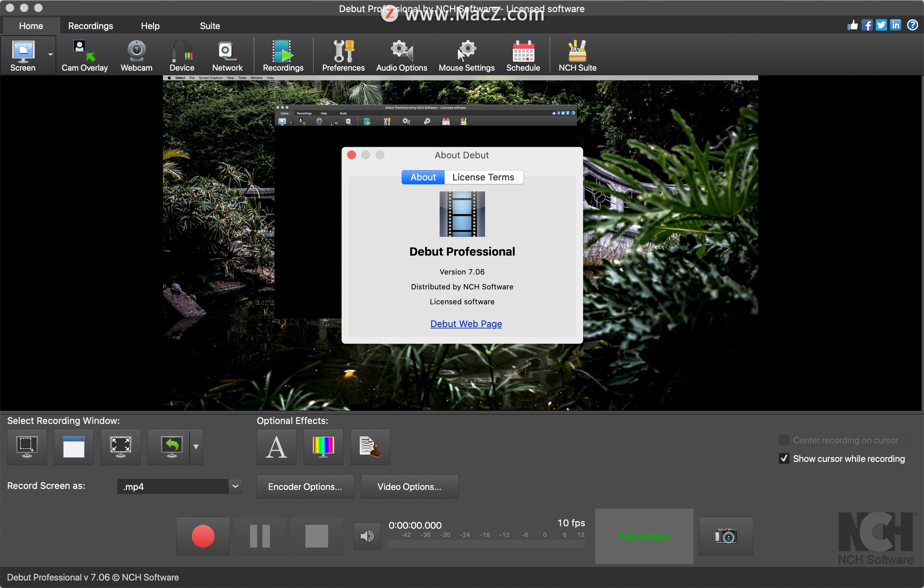Click the About tab in dialog
Viewport: 924px width, 588px height.
[x=422, y=177]
